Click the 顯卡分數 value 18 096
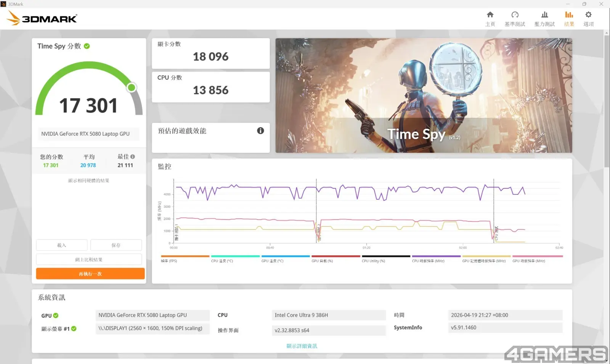Screen dimensions: 610x364 tap(211, 57)
